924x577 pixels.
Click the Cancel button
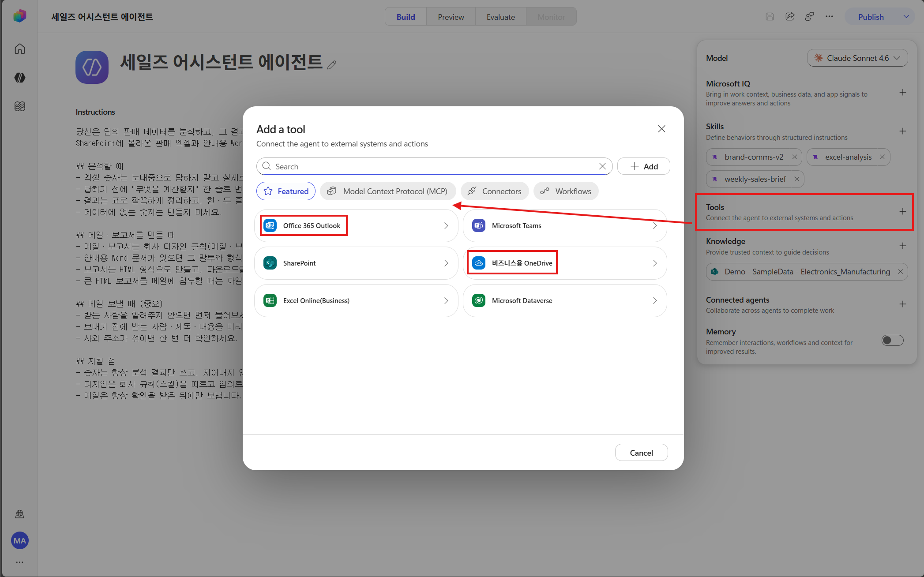641,453
